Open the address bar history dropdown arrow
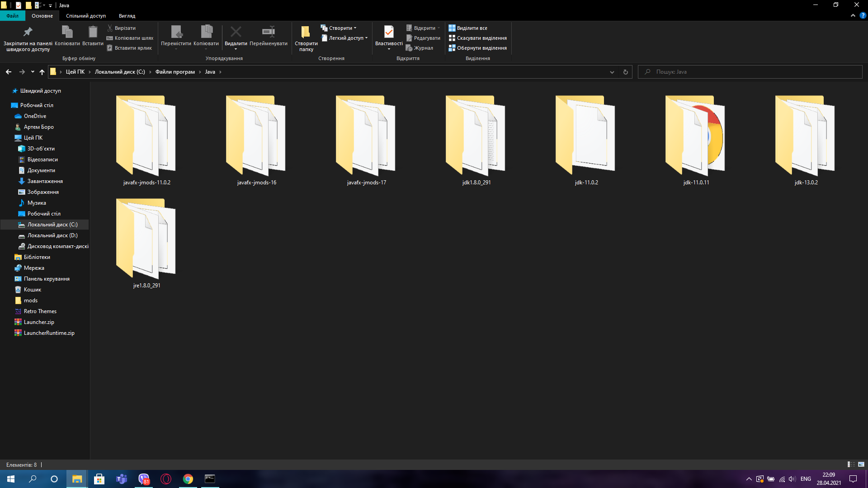This screenshot has width=868, height=488. [x=612, y=72]
